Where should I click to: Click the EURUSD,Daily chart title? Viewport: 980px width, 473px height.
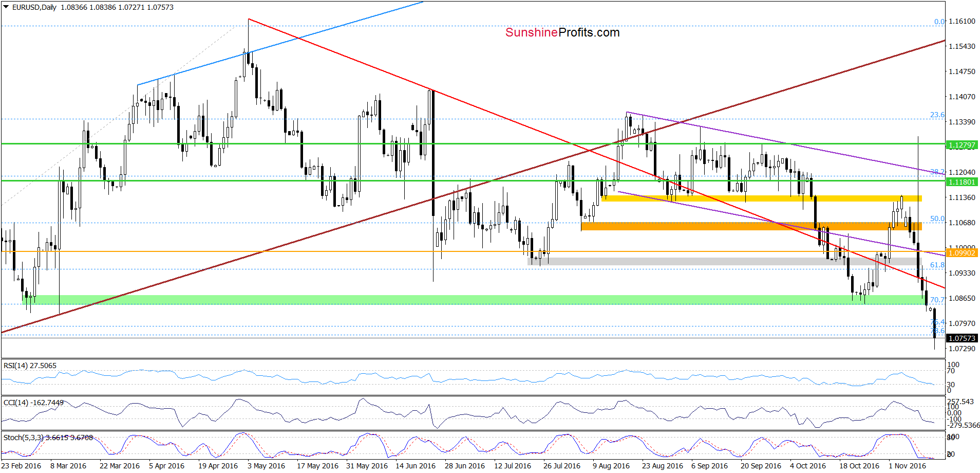click(34, 7)
